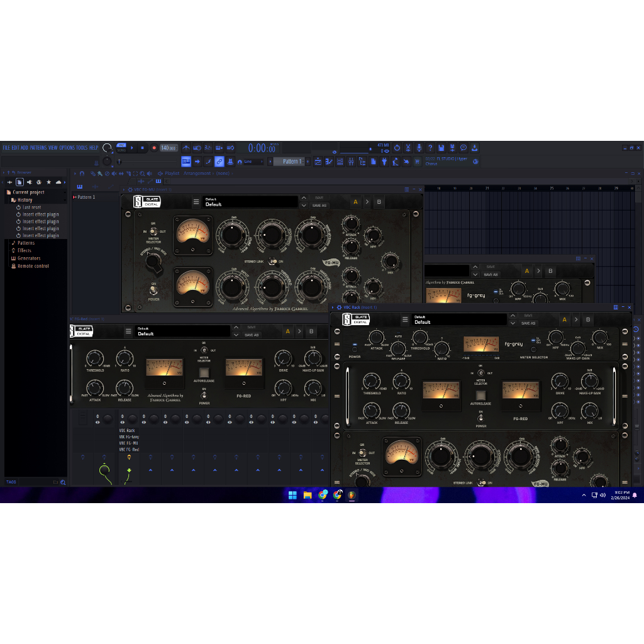Open the Mixer view icon

click(x=351, y=162)
